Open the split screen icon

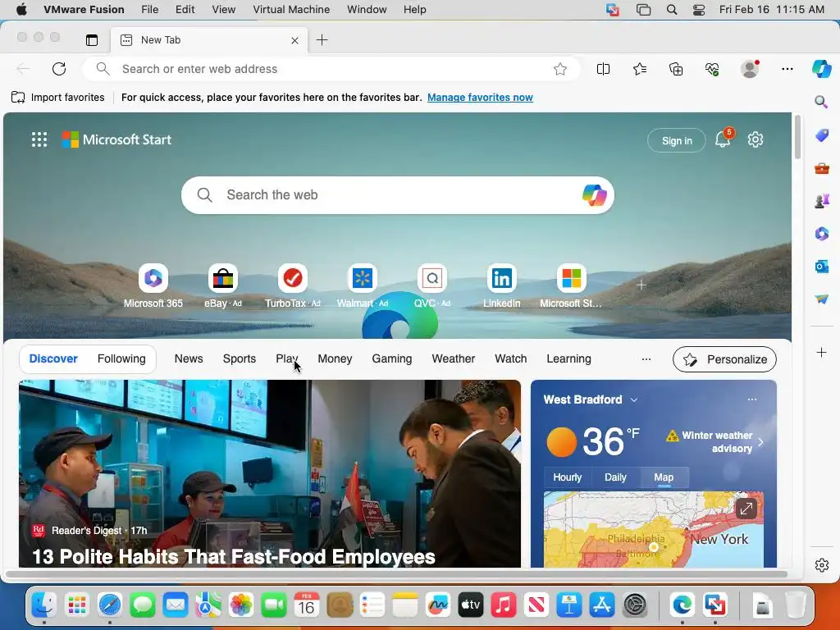tap(603, 69)
